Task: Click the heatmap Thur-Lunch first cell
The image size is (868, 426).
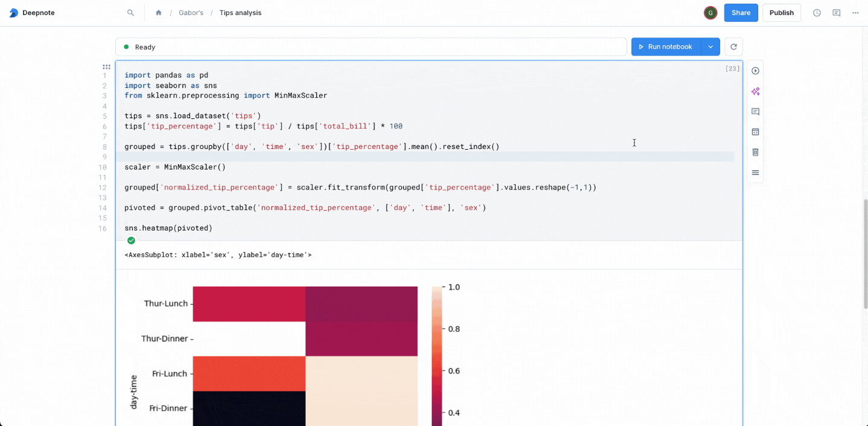Action: tap(249, 304)
